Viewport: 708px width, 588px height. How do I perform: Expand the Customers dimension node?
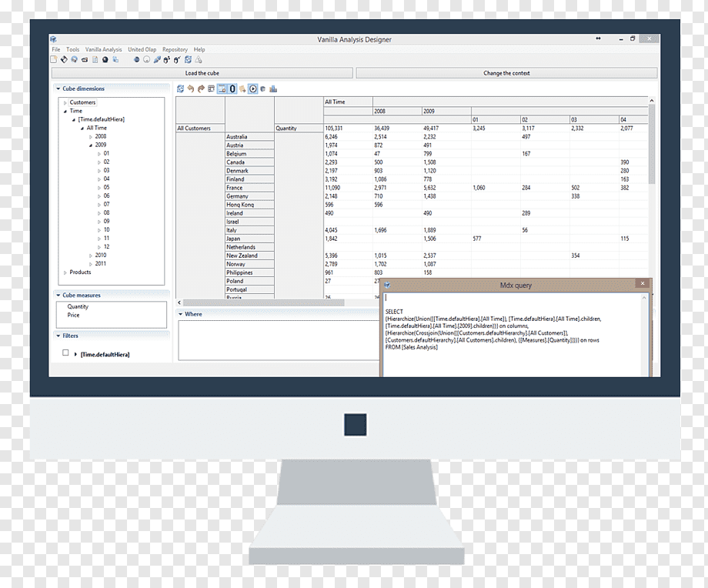pyautogui.click(x=65, y=103)
